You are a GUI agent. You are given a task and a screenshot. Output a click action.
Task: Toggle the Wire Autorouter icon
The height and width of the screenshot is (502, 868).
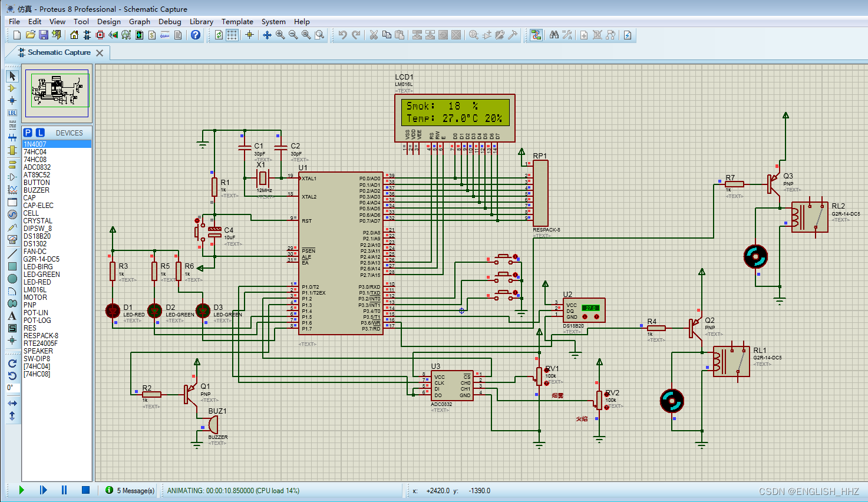coord(536,35)
